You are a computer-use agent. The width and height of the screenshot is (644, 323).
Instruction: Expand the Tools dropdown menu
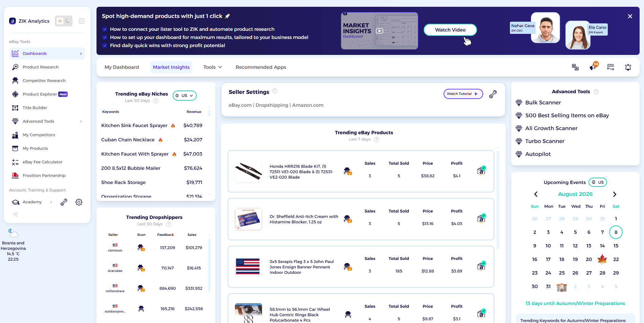[213, 67]
